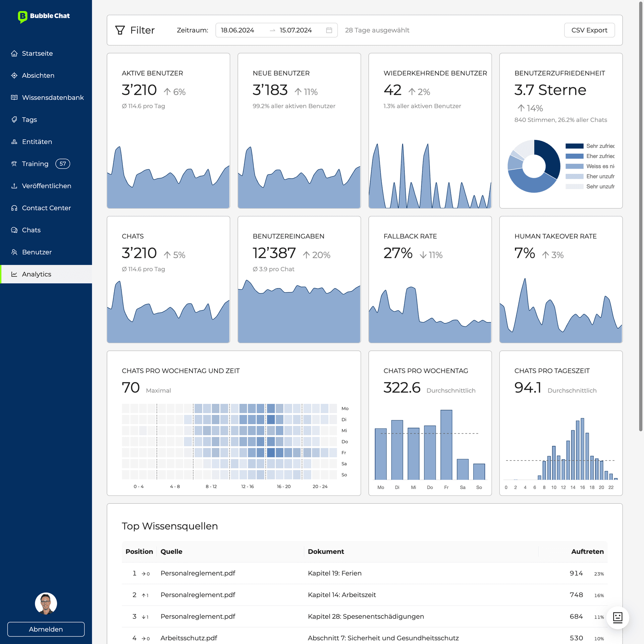Click the Entitäten hierarchy icon
644x644 pixels.
pyautogui.click(x=14, y=142)
